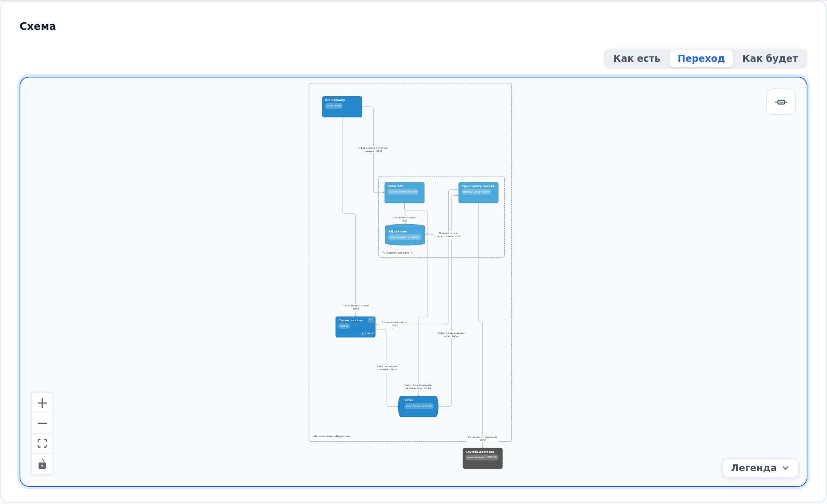Select the Оркестратор заказа node
The width and height of the screenshot is (827, 504).
[479, 193]
